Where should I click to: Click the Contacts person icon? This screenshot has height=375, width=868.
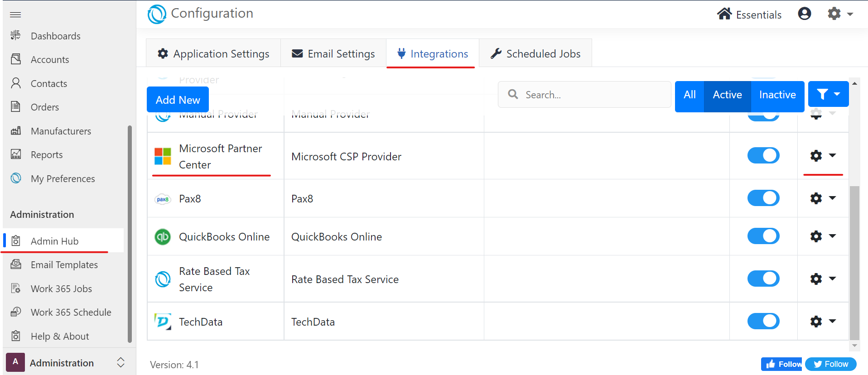tap(16, 83)
